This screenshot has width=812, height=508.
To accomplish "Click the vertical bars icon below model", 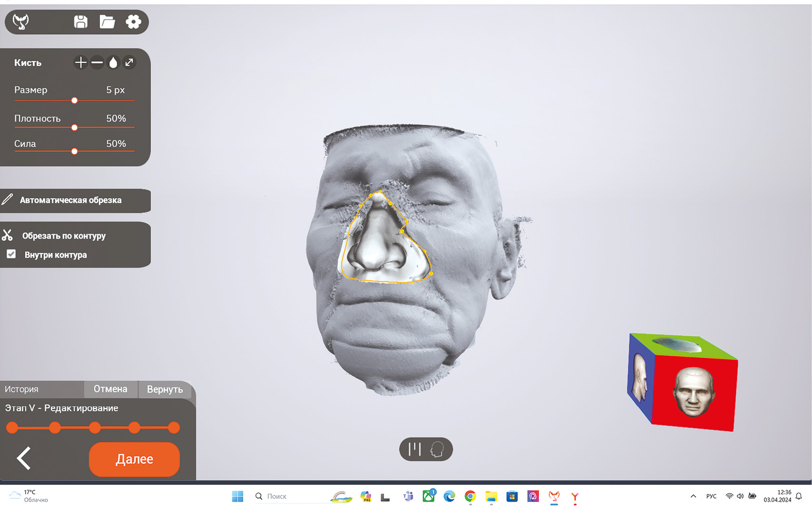I will click(x=415, y=449).
